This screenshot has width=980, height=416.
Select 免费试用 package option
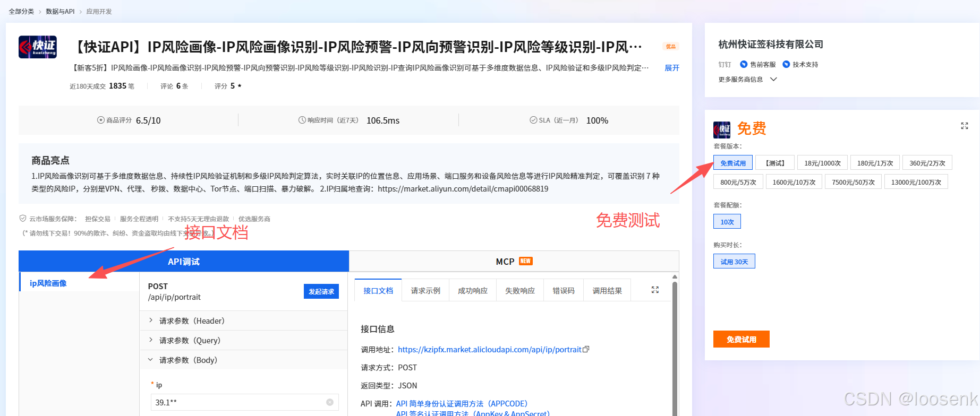(733, 162)
